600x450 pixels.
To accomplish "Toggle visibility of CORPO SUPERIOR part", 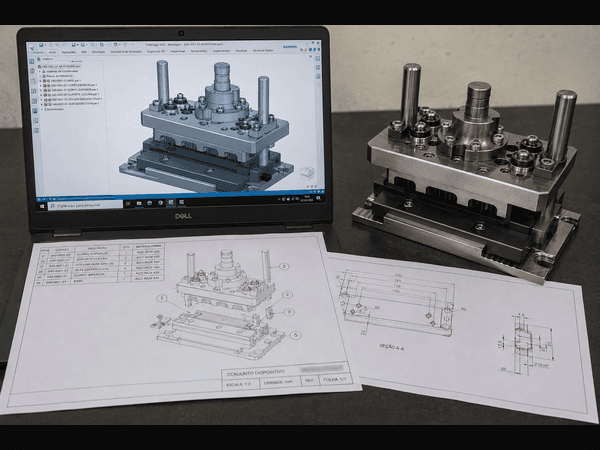I will click(x=46, y=90).
